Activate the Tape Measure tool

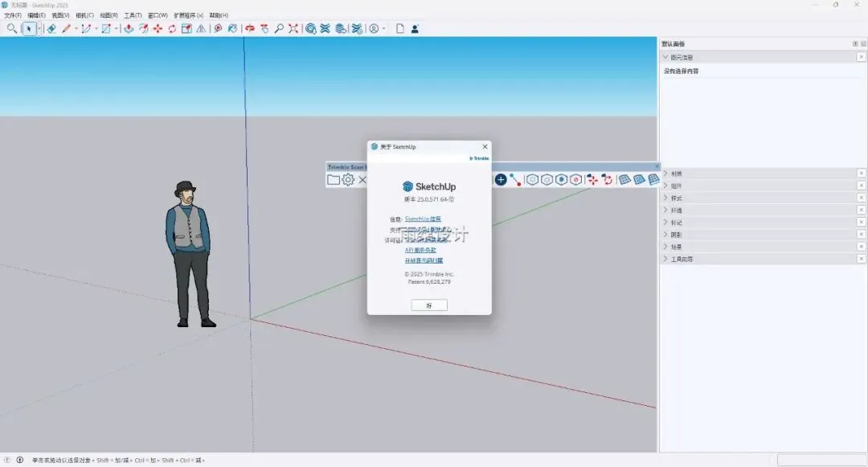tap(218, 29)
